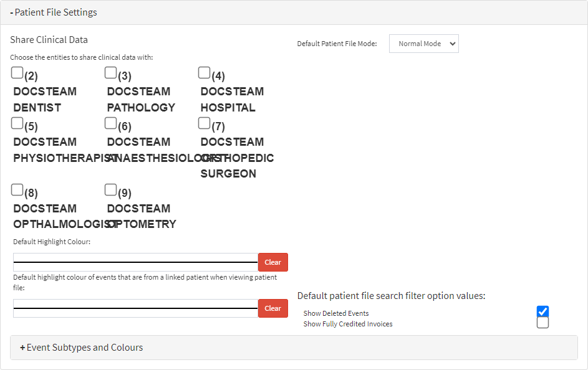Open the Default Patient File Mode dropdown
Screen dimensions: 588x370
(x=423, y=44)
